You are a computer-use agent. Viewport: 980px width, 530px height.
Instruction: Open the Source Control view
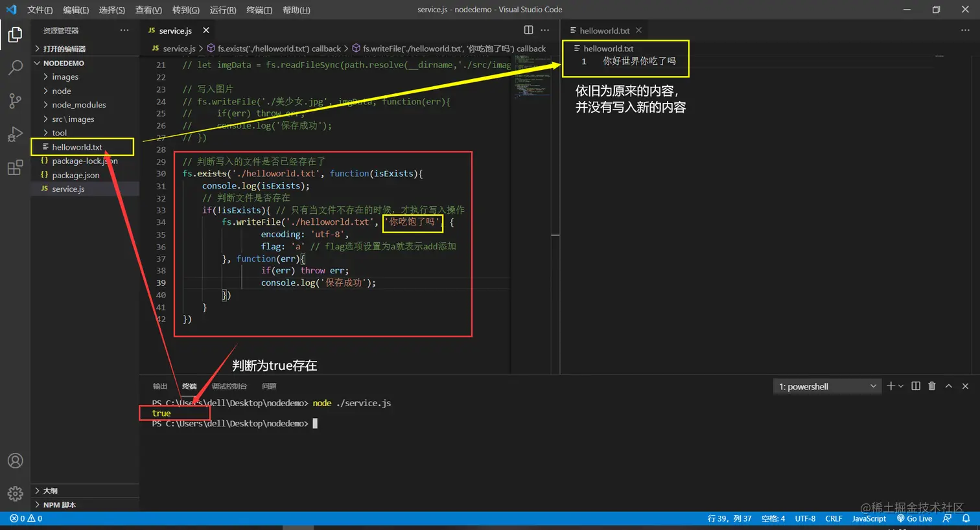(x=15, y=100)
